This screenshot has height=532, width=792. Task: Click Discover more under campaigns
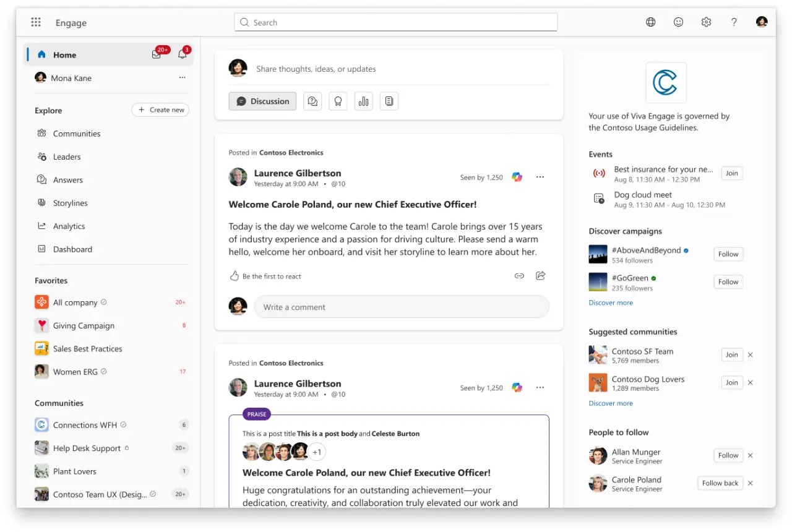[x=611, y=303]
